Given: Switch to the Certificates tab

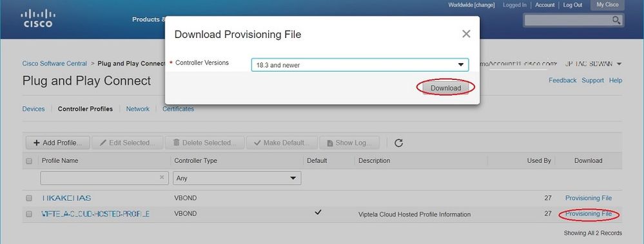Looking at the screenshot, I should click(x=179, y=109).
